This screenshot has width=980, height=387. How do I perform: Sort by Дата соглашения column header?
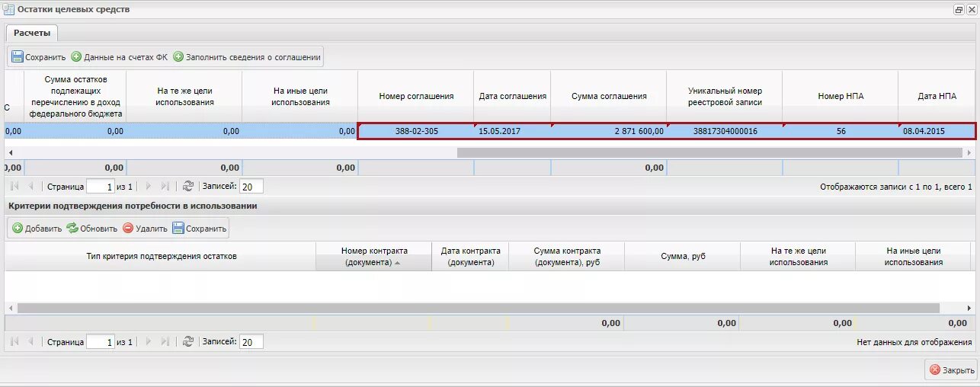512,96
